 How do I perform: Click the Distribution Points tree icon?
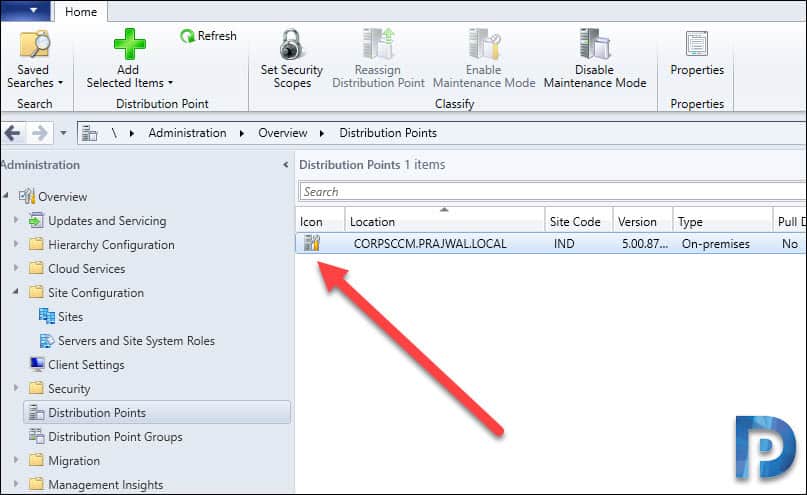pyautogui.click(x=37, y=412)
